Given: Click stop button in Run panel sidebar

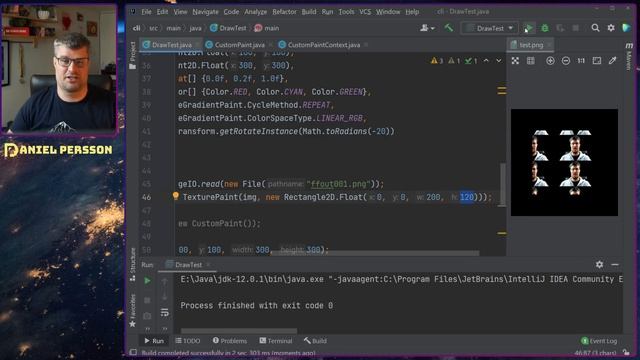Looking at the screenshot, I should pyautogui.click(x=147, y=300).
